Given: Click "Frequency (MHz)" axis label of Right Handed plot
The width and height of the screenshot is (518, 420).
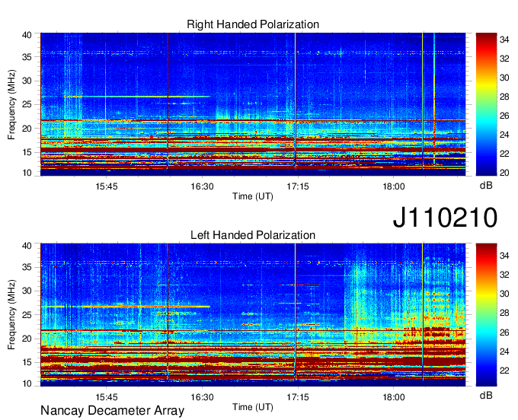Looking at the screenshot, I should [x=11, y=104].
